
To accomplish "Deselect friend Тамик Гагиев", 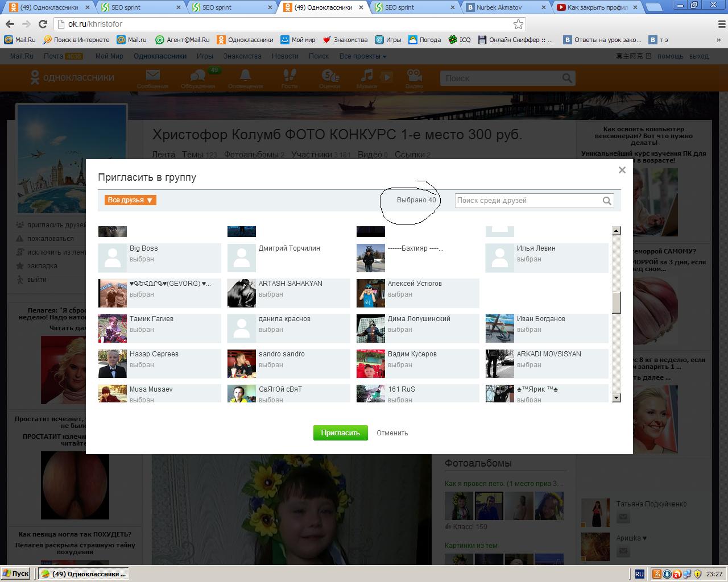I will click(159, 328).
